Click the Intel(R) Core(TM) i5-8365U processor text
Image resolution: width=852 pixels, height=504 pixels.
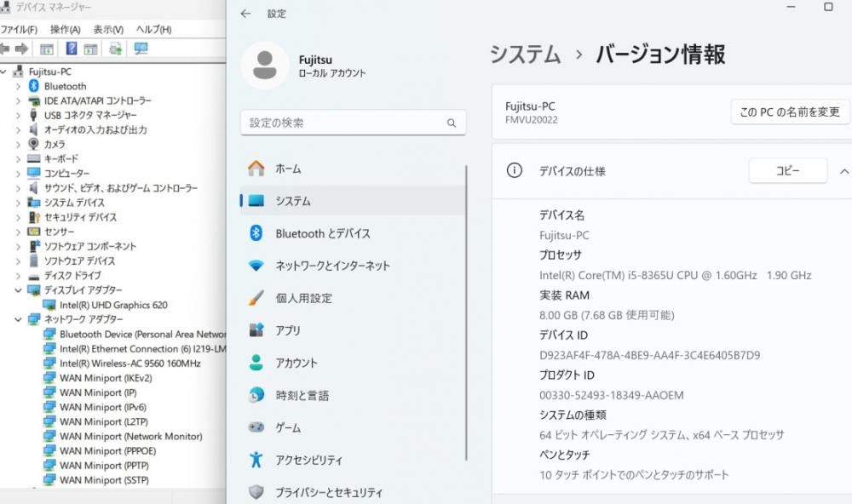point(676,275)
